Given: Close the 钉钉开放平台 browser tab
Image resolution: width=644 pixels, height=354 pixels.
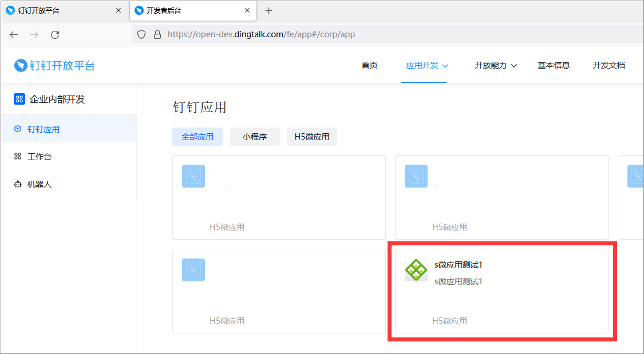Looking at the screenshot, I should point(118,11).
